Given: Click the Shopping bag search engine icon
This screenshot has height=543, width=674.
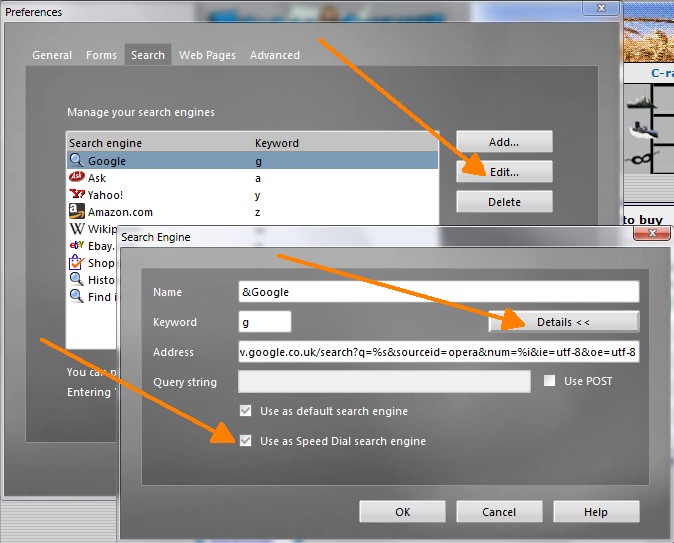Looking at the screenshot, I should coord(77,262).
